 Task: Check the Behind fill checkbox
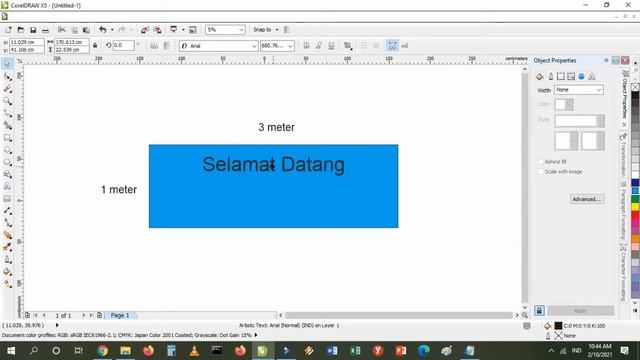point(541,162)
